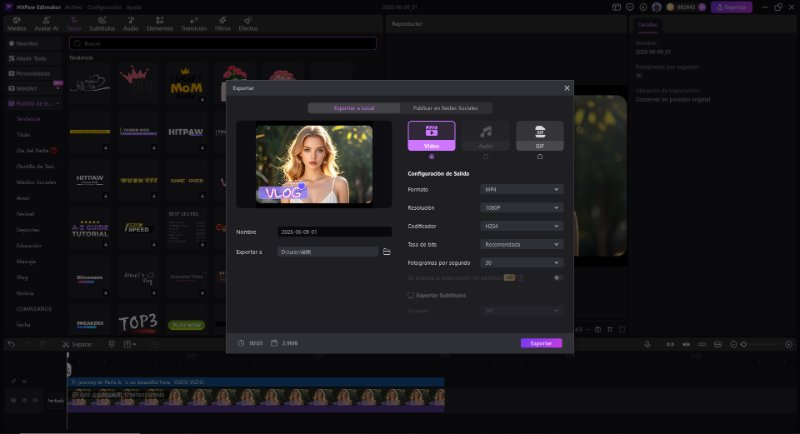The height and width of the screenshot is (434, 800).
Task: Click the video clip on timeline track
Action: [x=256, y=398]
